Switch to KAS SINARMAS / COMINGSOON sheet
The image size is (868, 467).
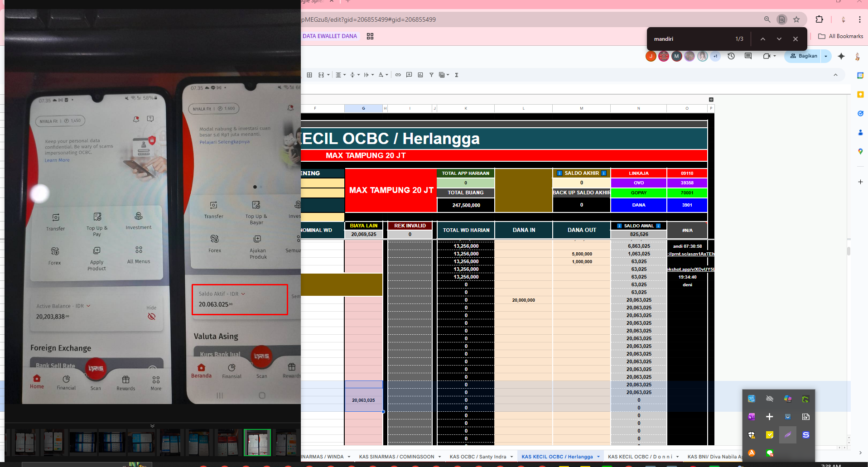[396, 457]
